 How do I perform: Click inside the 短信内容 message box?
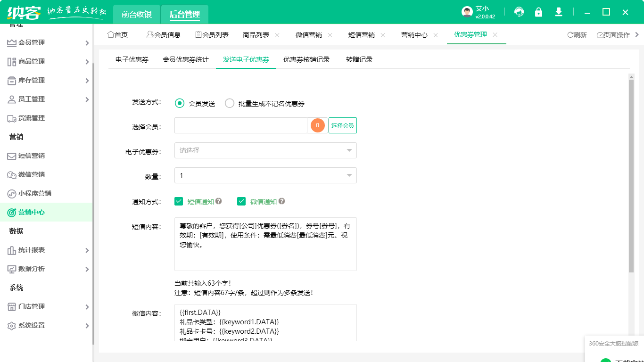[265, 244]
